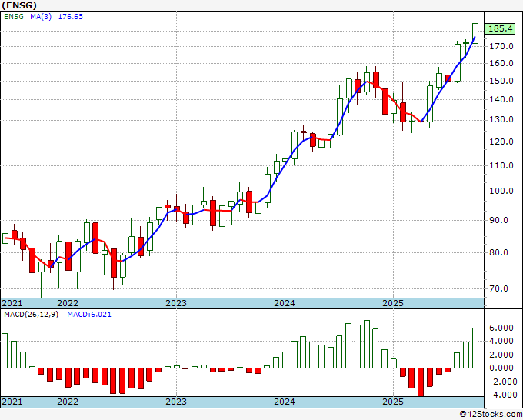Click the 160.0 price axis label

501,63
